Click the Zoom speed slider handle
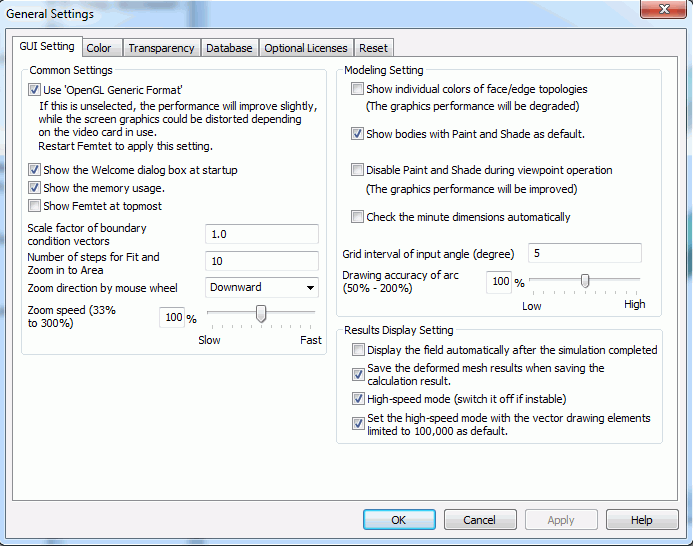Image resolution: width=693 pixels, height=546 pixels. click(x=261, y=315)
